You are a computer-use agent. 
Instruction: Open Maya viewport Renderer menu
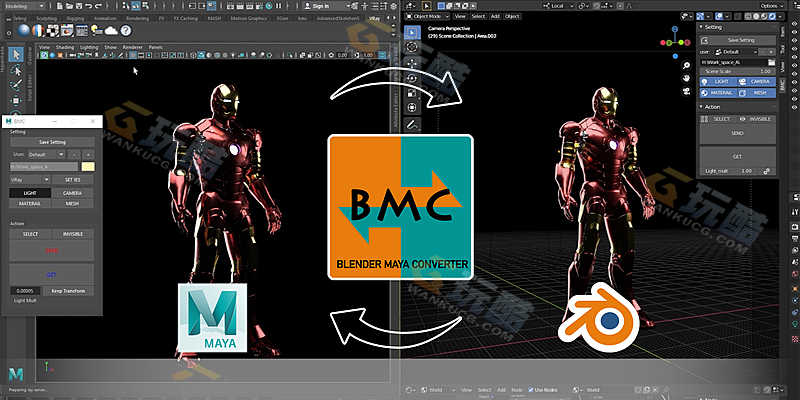pos(133,47)
